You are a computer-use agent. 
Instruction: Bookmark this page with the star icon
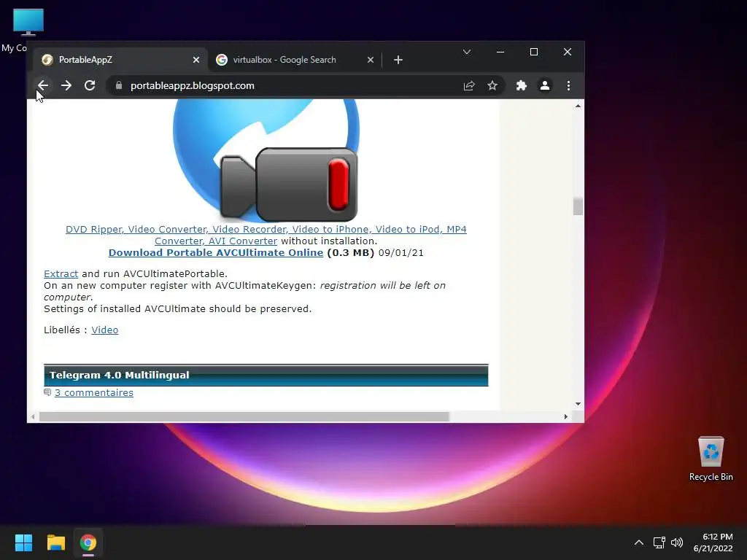pyautogui.click(x=492, y=86)
